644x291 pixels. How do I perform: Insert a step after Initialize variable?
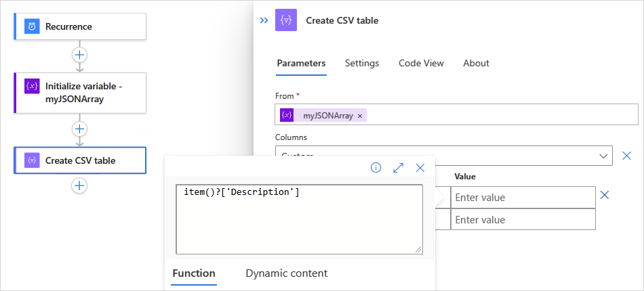[x=80, y=129]
